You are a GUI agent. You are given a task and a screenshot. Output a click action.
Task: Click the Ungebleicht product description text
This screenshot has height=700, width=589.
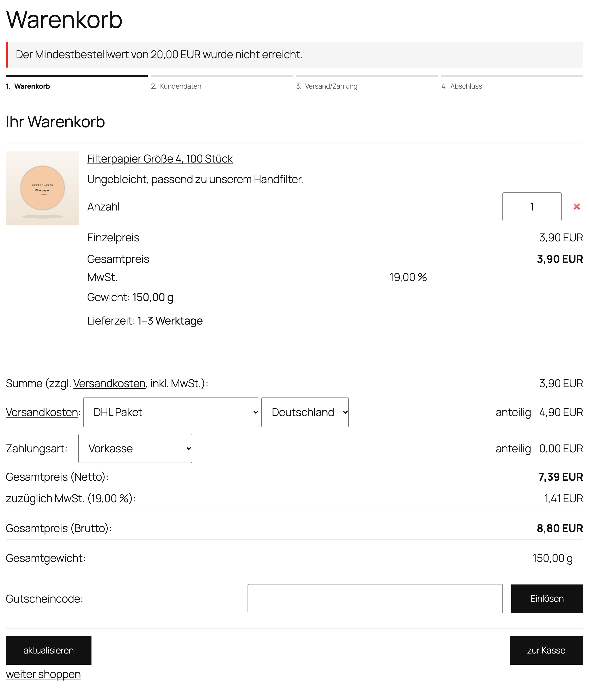point(195,179)
